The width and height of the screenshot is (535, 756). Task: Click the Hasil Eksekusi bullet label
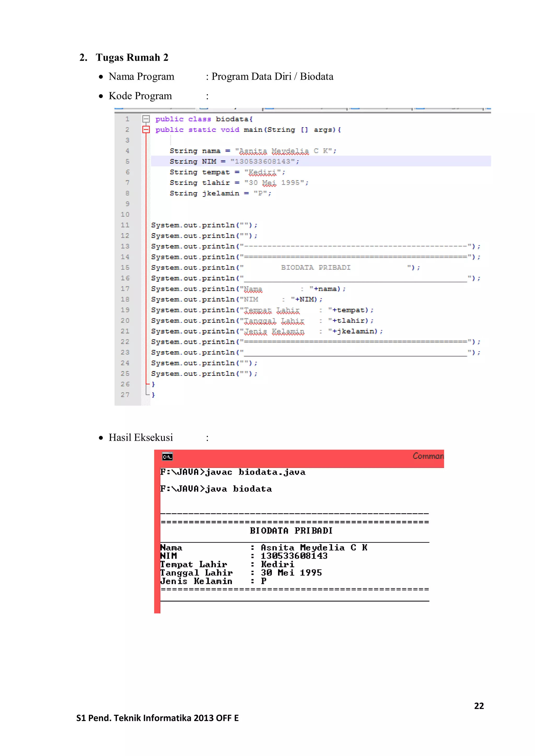pos(141,438)
